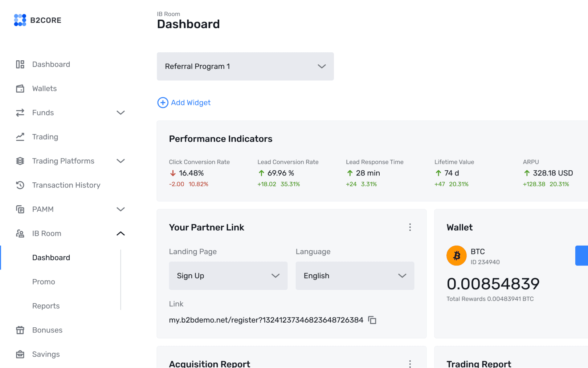The height and width of the screenshot is (368, 588).
Task: Copy partner link with copy icon
Action: (x=372, y=320)
